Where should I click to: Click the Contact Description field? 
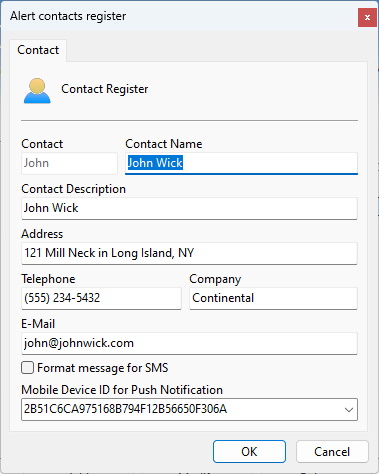[189, 208]
